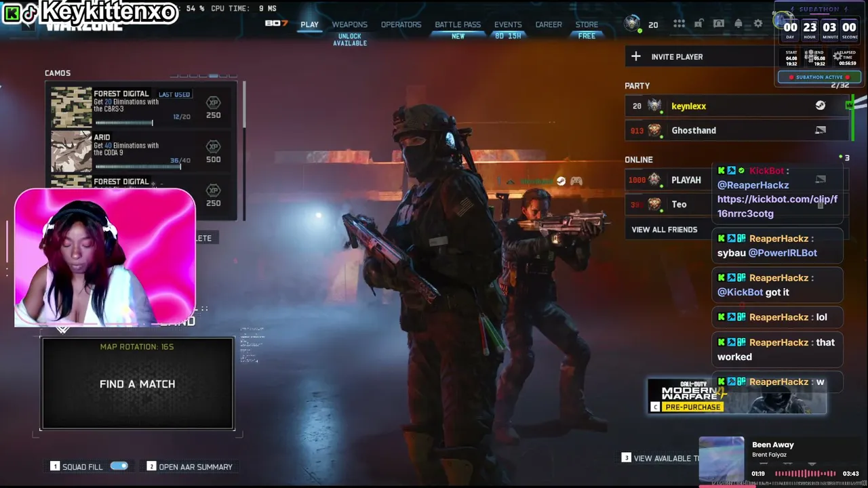Go to the Battle Pass tab
The image size is (868, 488).
coord(458,24)
